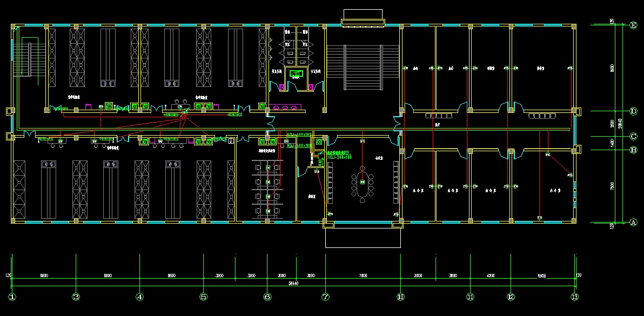Click grid axis bubble number 10
This screenshot has width=644, height=316.
click(x=400, y=297)
